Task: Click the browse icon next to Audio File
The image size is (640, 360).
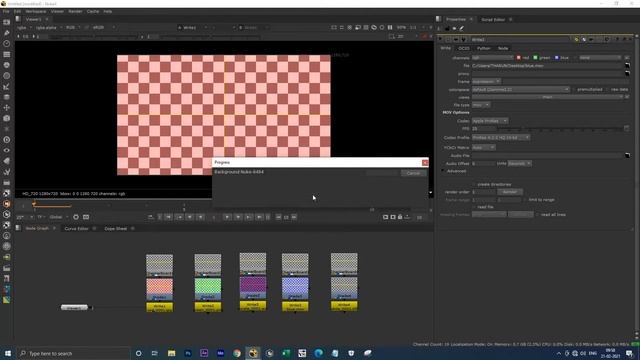Action: (627, 156)
